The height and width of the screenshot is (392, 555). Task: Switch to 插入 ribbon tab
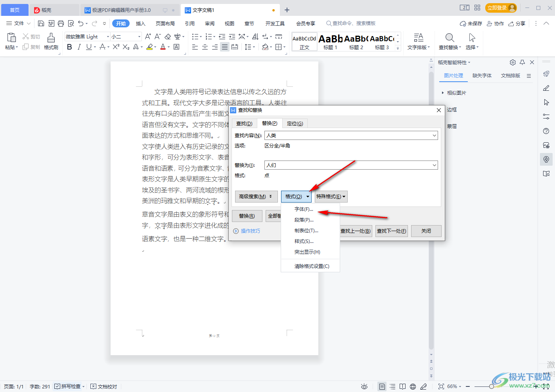point(141,23)
